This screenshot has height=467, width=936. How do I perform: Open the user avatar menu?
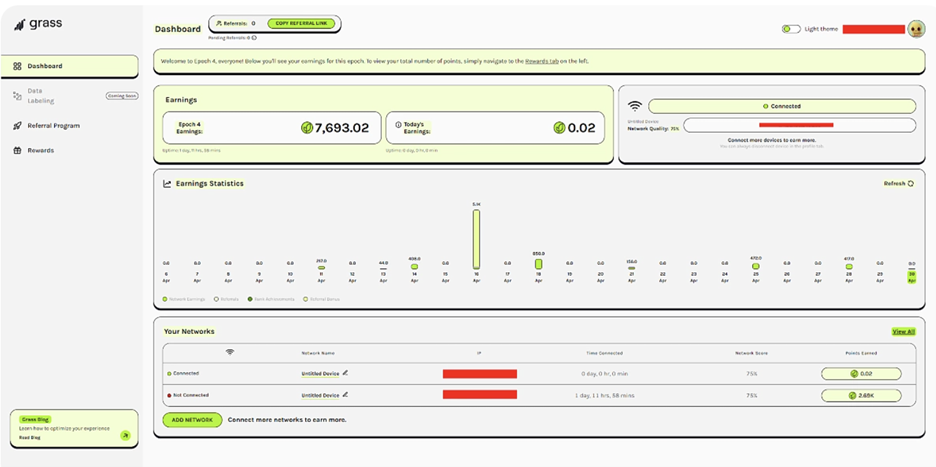[x=916, y=29]
